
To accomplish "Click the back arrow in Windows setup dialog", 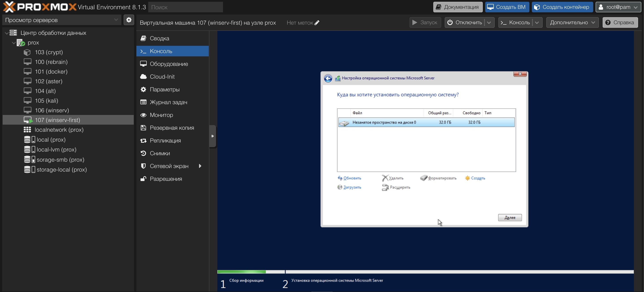I will click(x=328, y=78).
